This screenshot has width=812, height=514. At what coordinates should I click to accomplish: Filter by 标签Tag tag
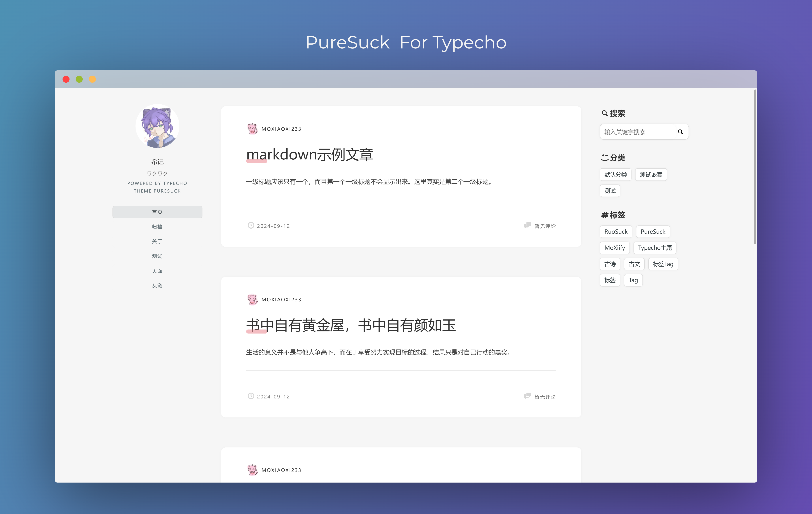tap(663, 264)
